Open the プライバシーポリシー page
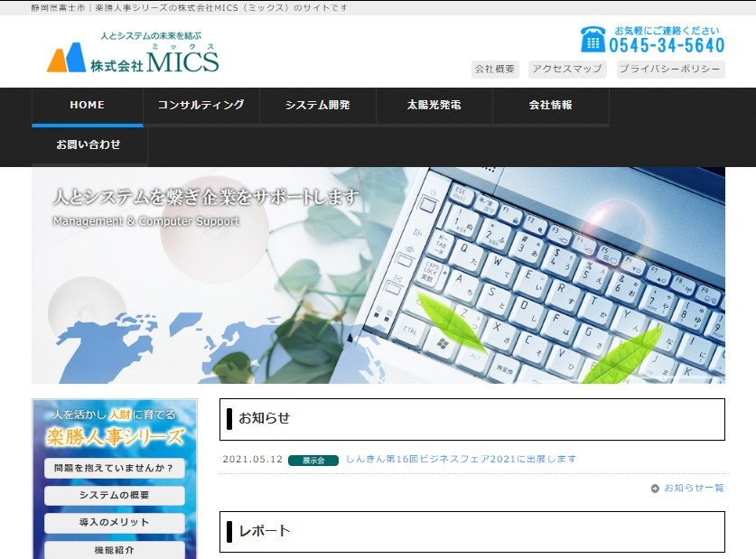 tap(669, 69)
